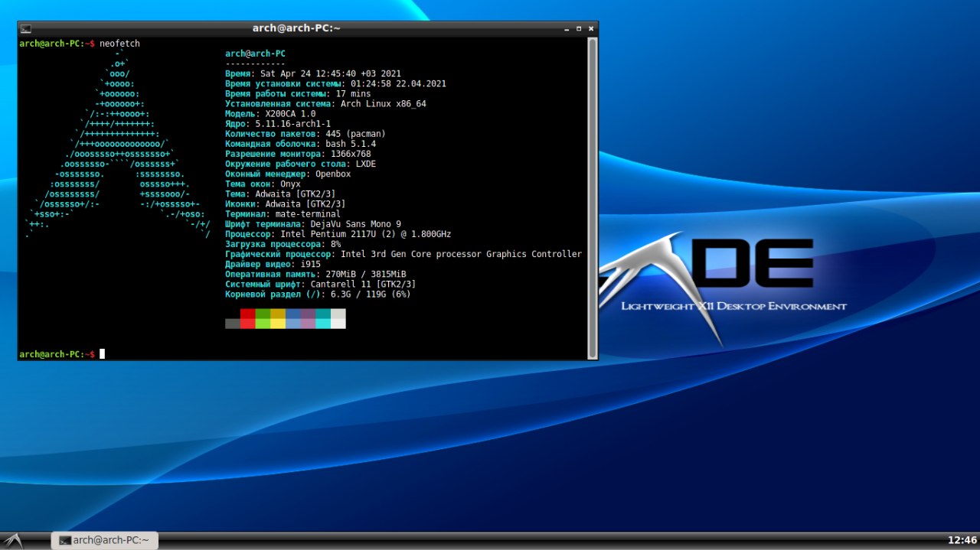Click the 'bash 5.1.4' shell value
980x550 pixels.
351,144
